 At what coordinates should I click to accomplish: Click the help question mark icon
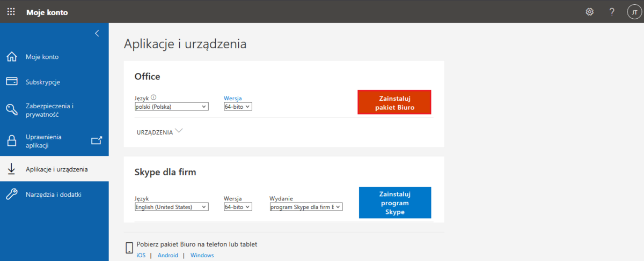coord(612,12)
